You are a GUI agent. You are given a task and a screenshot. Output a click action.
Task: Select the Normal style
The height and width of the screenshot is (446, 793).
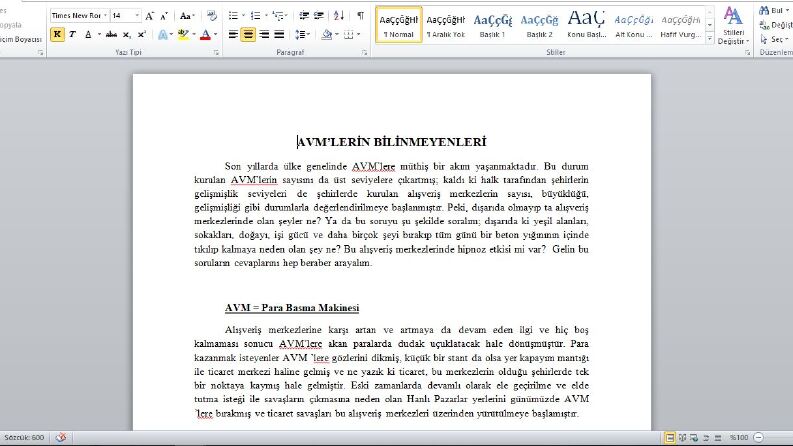pyautogui.click(x=399, y=25)
